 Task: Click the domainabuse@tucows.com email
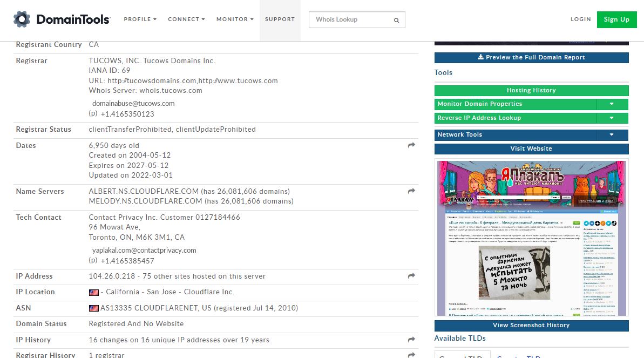pos(133,104)
